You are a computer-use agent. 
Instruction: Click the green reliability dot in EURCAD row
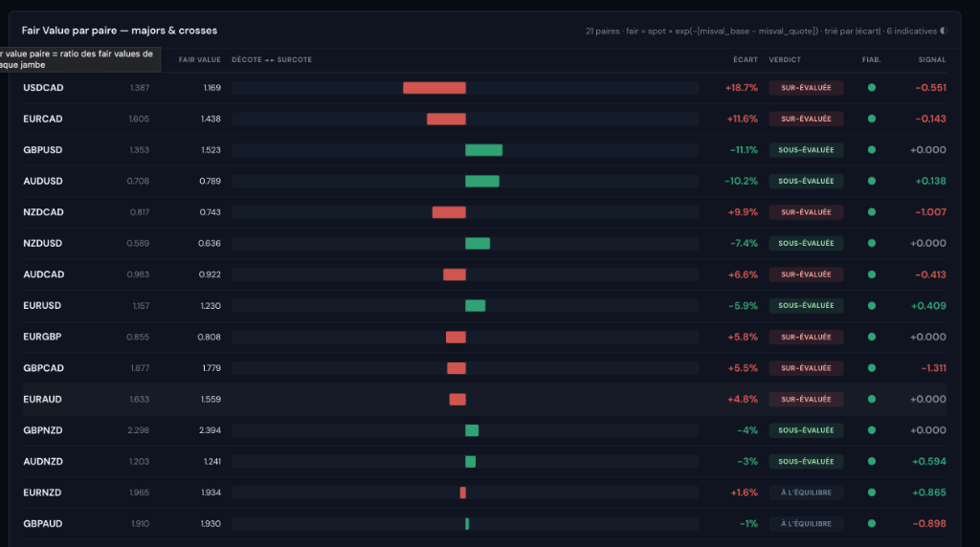[x=871, y=119]
